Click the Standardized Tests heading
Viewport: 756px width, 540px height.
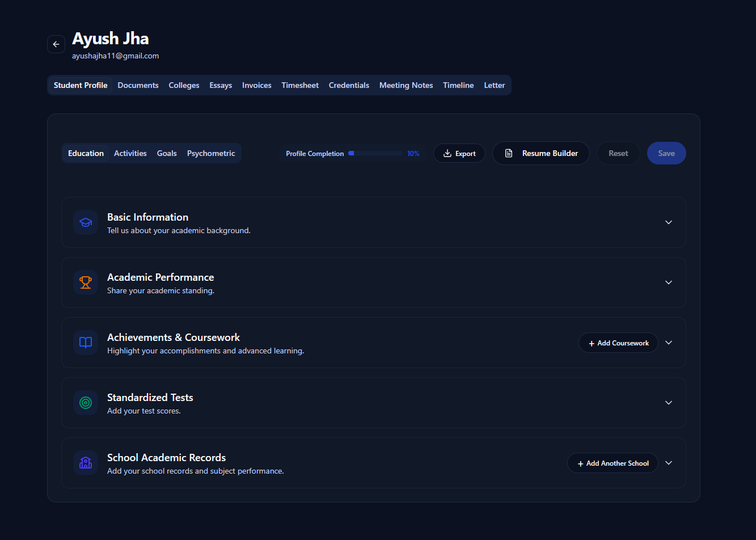(x=150, y=398)
